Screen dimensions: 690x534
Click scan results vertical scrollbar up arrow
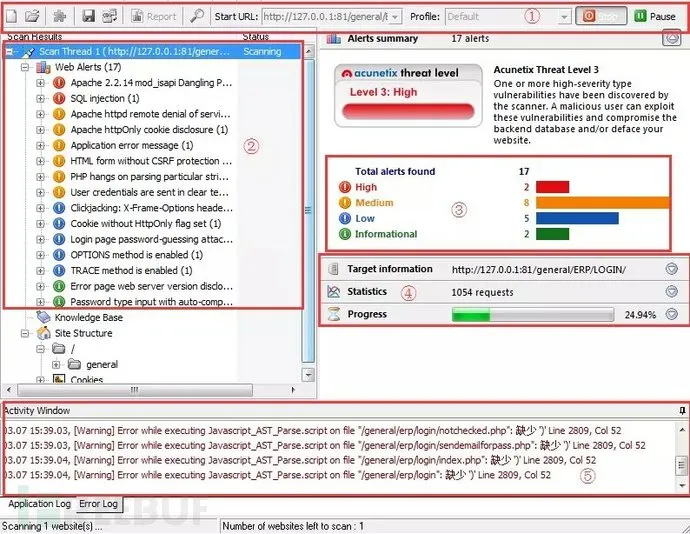point(308,52)
